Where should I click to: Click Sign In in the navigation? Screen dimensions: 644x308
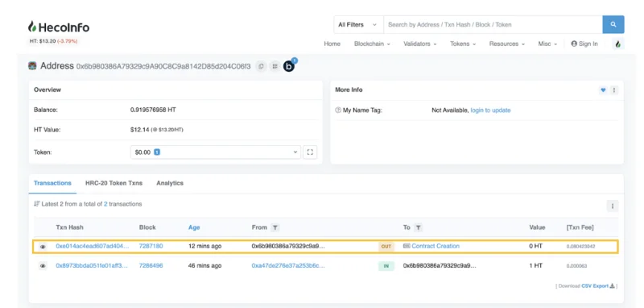click(x=584, y=44)
